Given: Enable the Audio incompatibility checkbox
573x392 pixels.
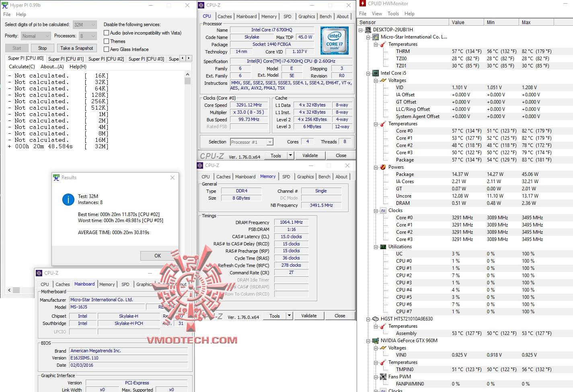Looking at the screenshot, I should pyautogui.click(x=106, y=33).
